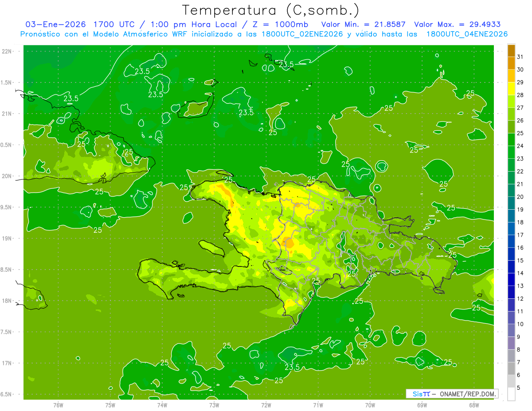Viewport: 532px width, 411px height.
Task: Click the '20N' latitude axis label
Action: [x=7, y=176]
